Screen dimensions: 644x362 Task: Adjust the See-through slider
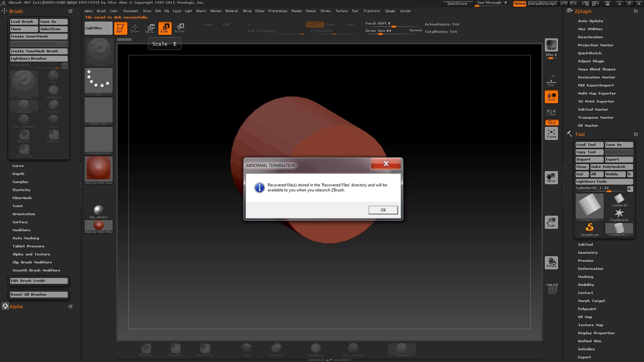[492, 3]
